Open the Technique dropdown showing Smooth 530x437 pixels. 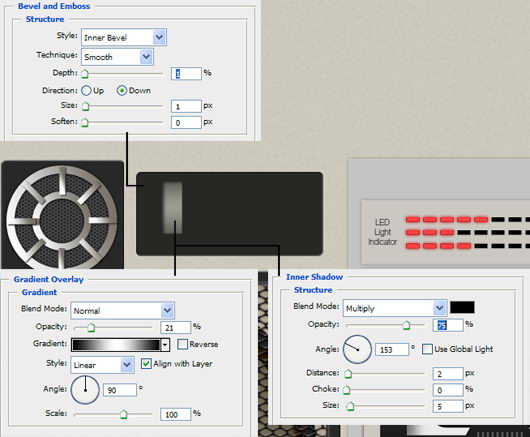tap(117, 57)
